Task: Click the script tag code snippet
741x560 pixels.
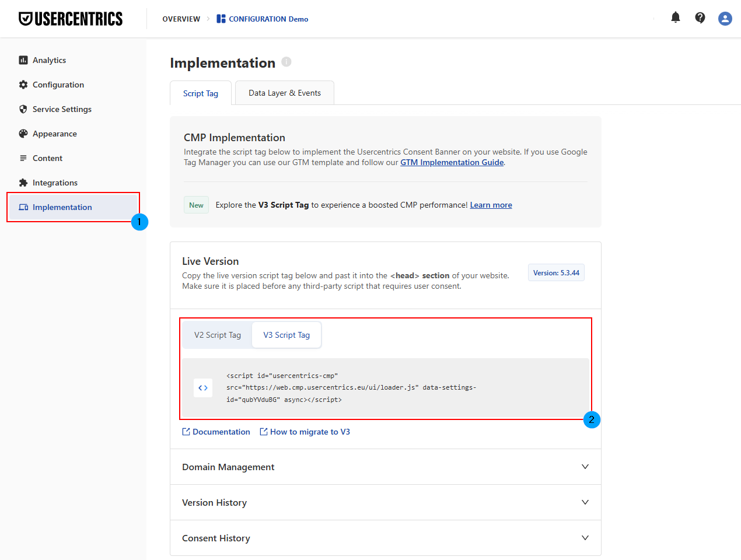Action: point(351,388)
